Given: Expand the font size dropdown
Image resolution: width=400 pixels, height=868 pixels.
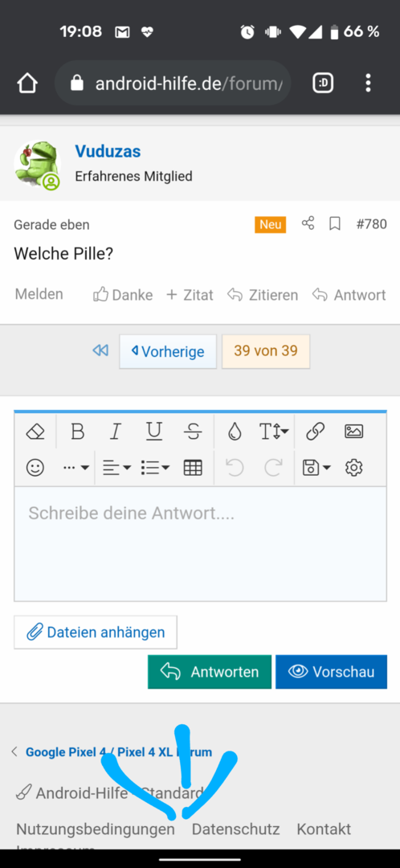Looking at the screenshot, I should coord(273,432).
